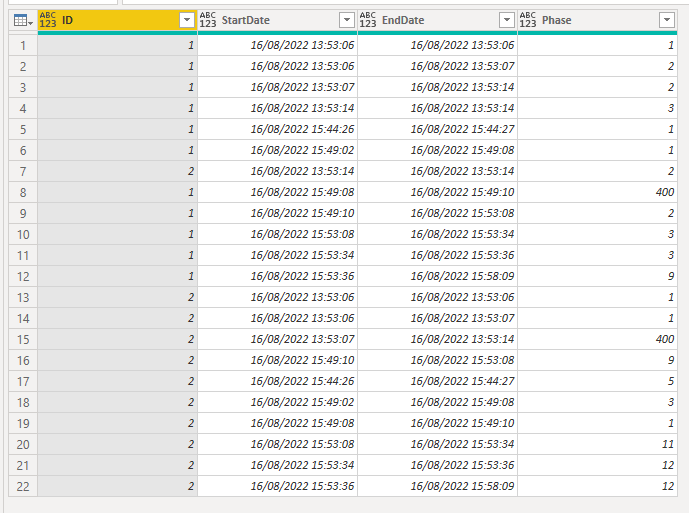Viewport: 689px width, 513px height.
Task: Click EndDate cell 16/08/2022 15:53:36 in row 11
Action: pos(438,255)
